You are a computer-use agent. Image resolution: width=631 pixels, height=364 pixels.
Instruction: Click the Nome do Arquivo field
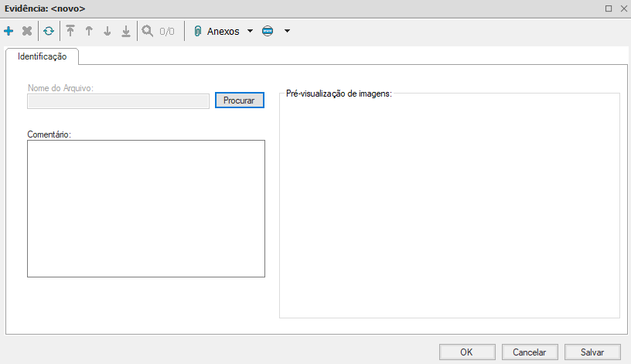(118, 101)
